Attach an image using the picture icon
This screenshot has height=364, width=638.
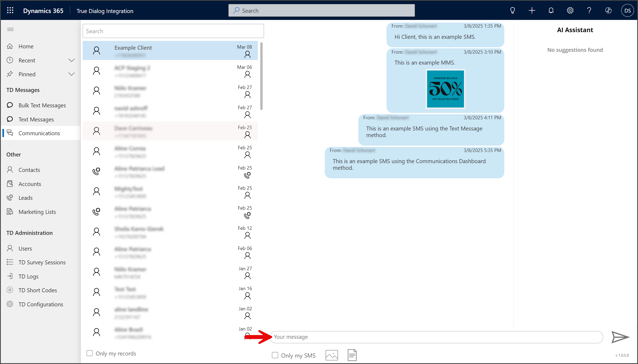tap(331, 355)
